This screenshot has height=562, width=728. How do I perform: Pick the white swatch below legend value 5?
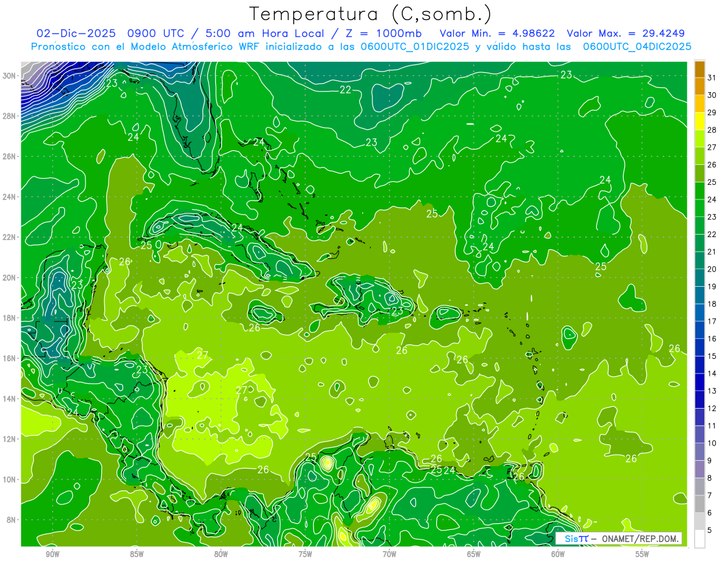[x=699, y=540]
